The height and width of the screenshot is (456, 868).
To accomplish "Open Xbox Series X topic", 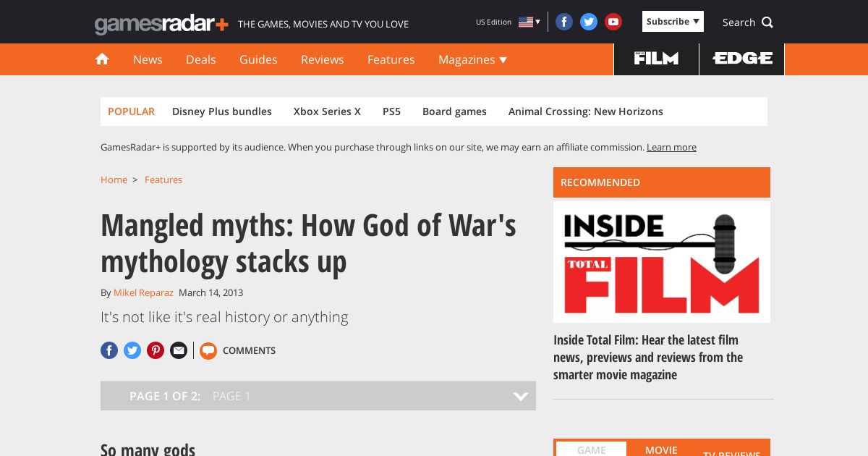I will (x=327, y=111).
